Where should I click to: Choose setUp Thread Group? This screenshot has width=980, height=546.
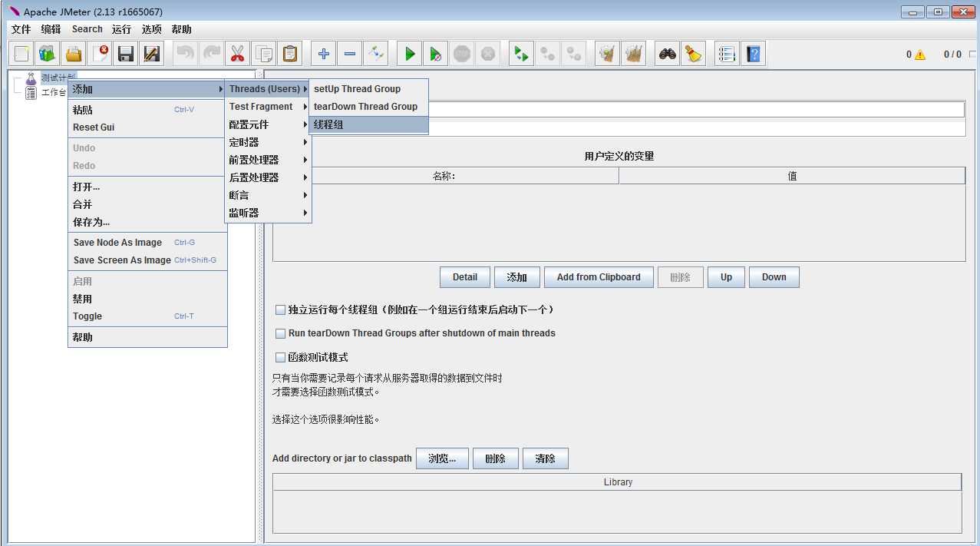(368, 89)
